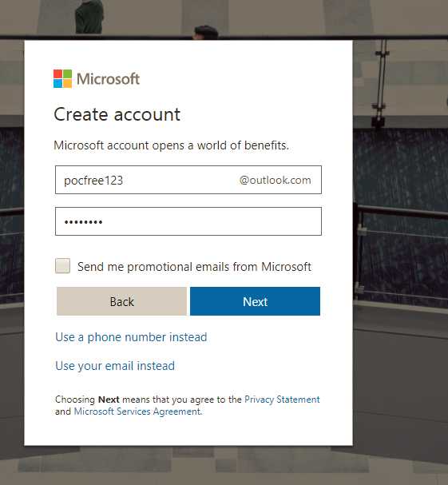Focus the pocfree123 username field
This screenshot has height=485, width=448.
pos(188,180)
